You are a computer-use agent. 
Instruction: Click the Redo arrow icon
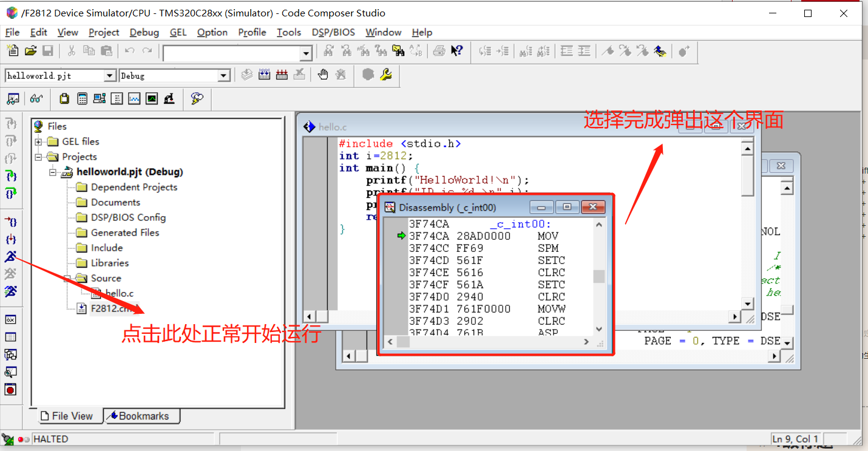coord(147,51)
